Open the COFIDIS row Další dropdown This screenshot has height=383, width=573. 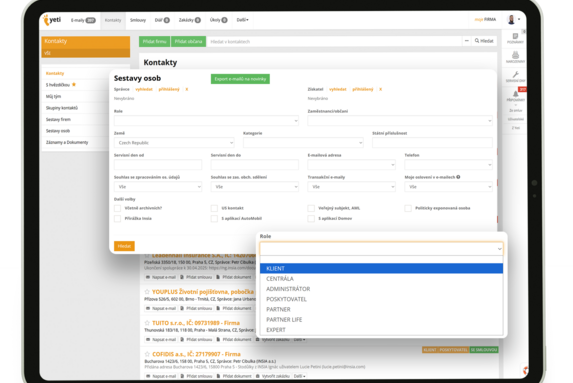coord(299,376)
